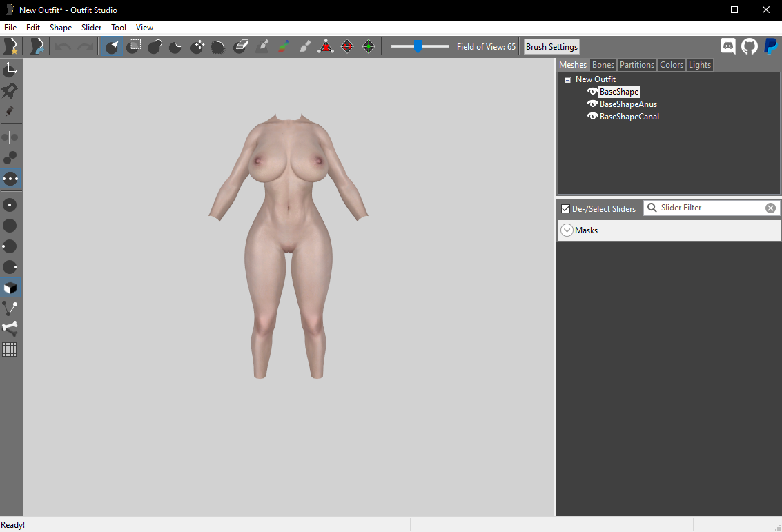Viewport: 782px width, 532px height.
Task: Click the Field of View slider
Action: (420, 46)
